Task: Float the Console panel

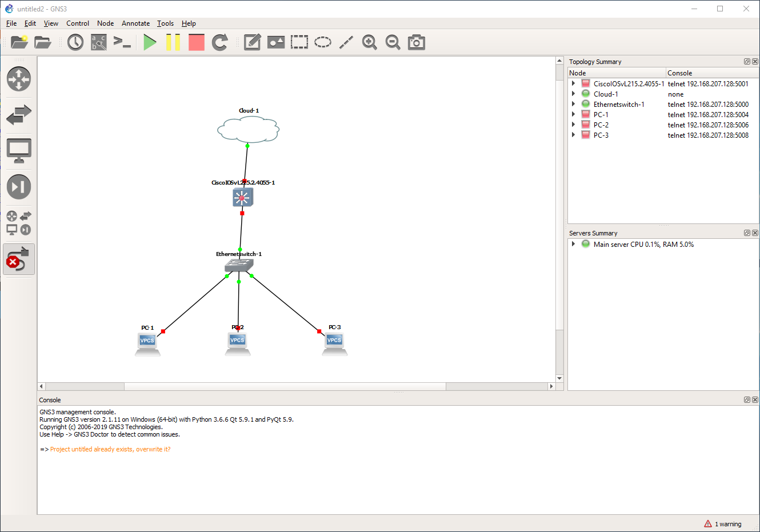Action: [x=747, y=400]
